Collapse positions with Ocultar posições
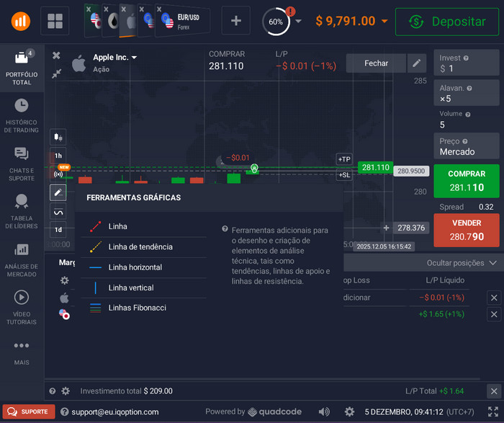Viewport: 504px width, 423px height. tap(462, 263)
